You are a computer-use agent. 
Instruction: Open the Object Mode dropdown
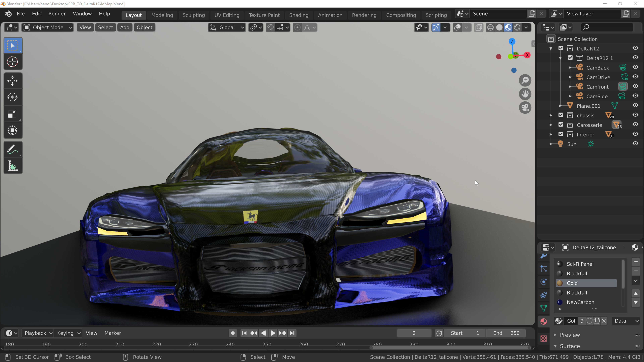48,27
